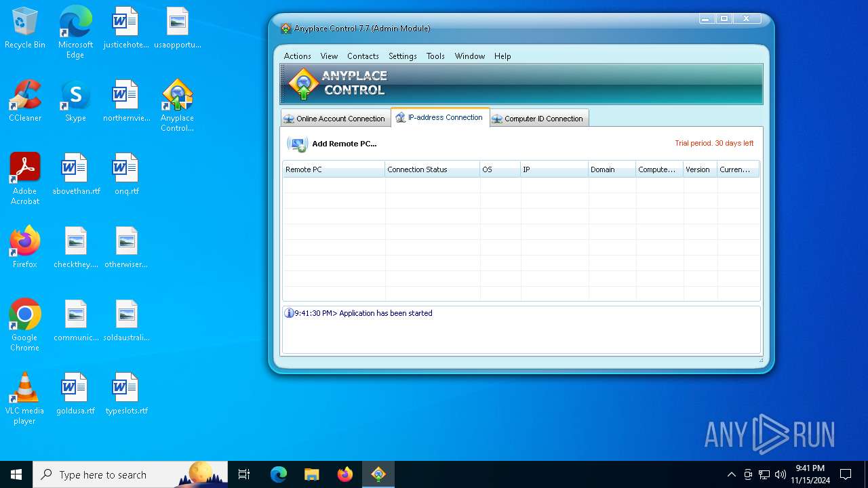Open the Windows Start menu
Viewport: 868px width, 488px height.
tap(16, 474)
